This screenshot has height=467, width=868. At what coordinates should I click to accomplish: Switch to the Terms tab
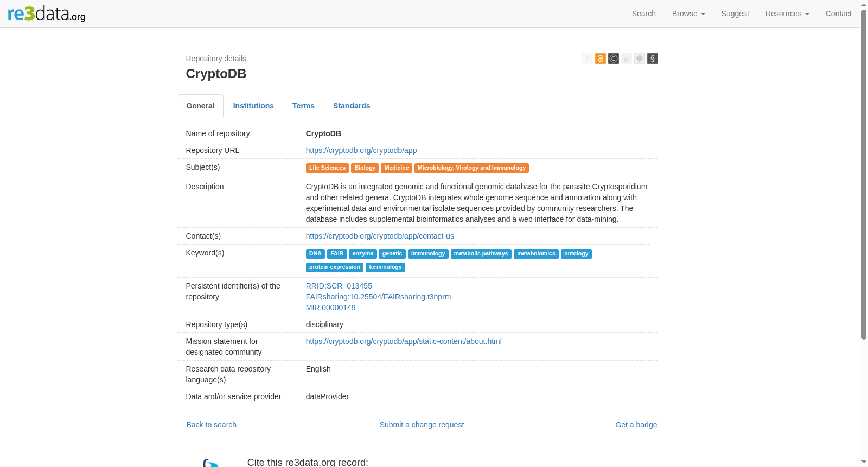[x=303, y=106]
